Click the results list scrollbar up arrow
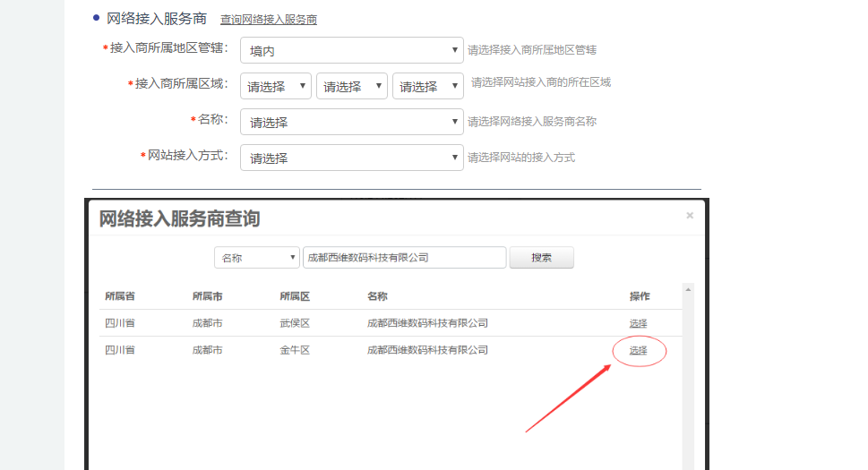This screenshot has width=868, height=470. point(687,289)
